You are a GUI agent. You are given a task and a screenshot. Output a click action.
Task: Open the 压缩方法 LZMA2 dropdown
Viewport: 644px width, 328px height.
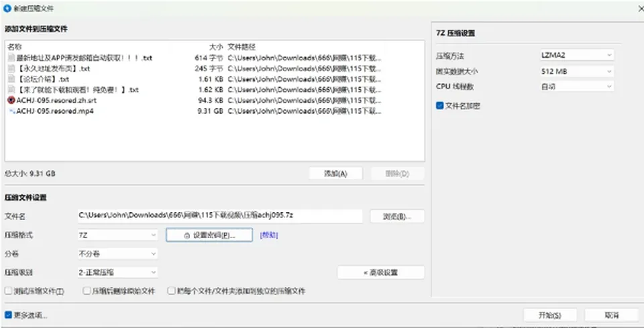(577, 55)
